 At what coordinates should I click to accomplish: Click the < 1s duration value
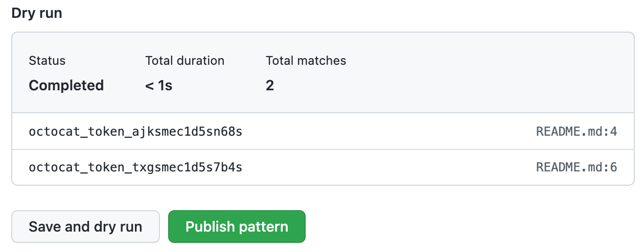coord(158,85)
